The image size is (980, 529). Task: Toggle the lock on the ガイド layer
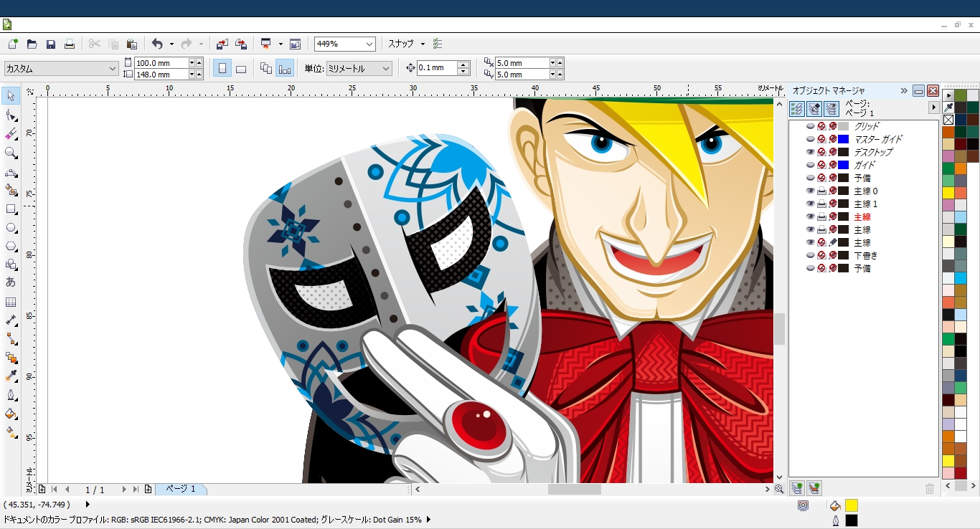pos(833,165)
